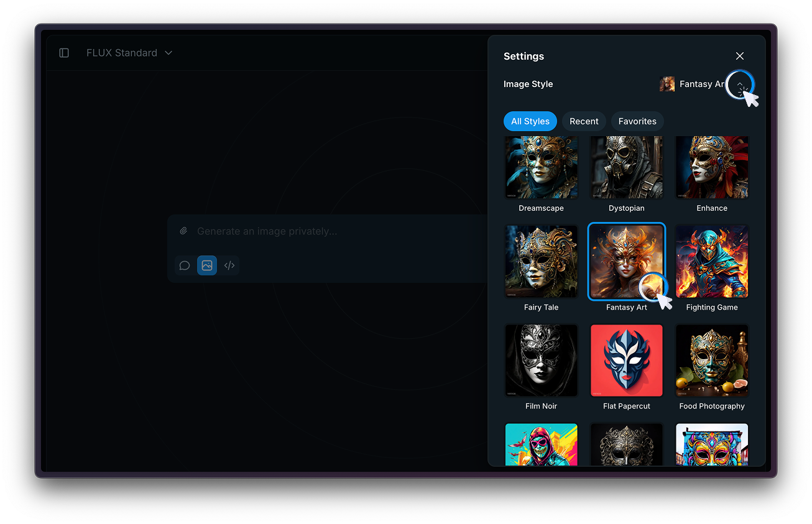The height and width of the screenshot is (524, 812).
Task: Choose the Dreamscape style thumbnail
Action: tap(542, 167)
